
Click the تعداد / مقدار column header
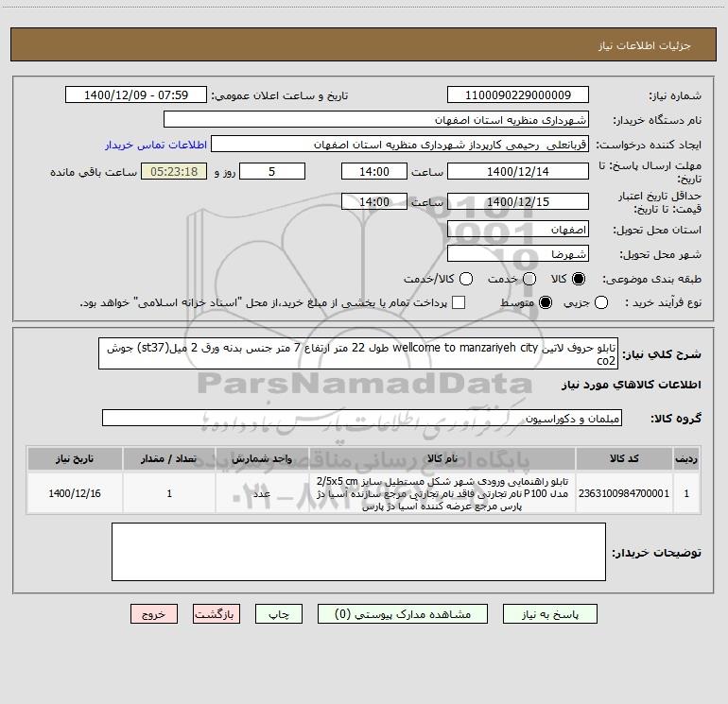pos(169,458)
